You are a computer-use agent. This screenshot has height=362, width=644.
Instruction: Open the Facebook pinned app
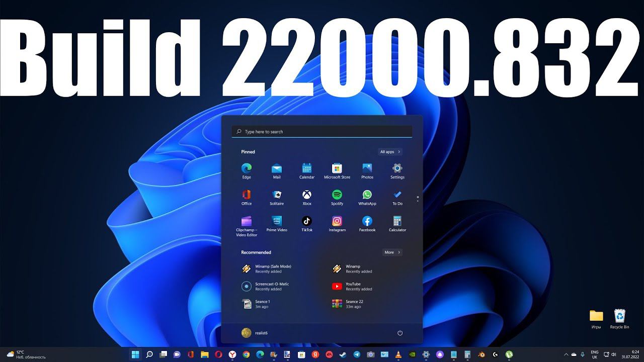click(x=367, y=224)
